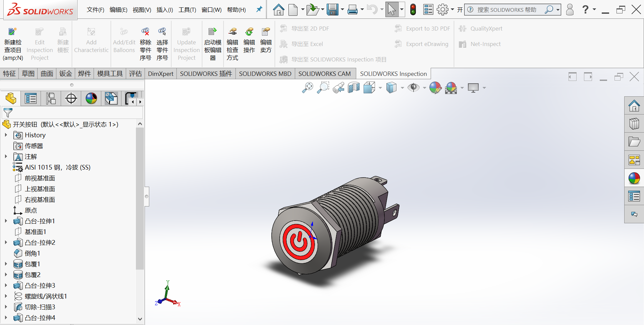644x325 pixels.
Task: Select the 传感器 sensors item
Action: click(x=34, y=146)
